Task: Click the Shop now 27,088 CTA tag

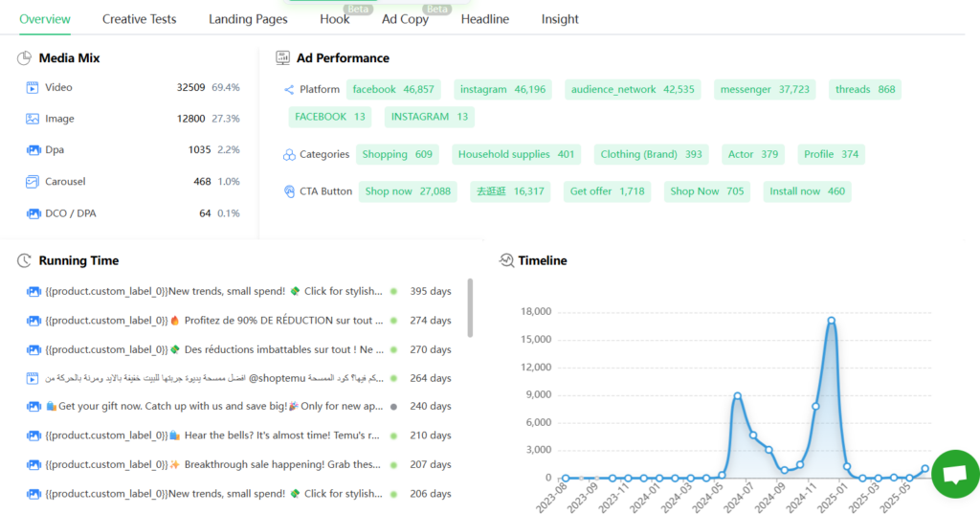Action: (x=408, y=191)
